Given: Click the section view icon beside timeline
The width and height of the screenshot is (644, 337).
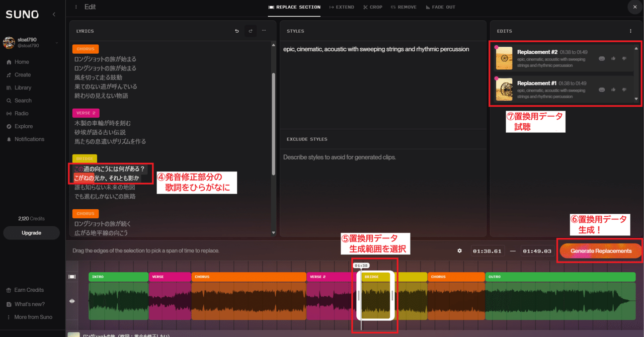Looking at the screenshot, I should point(72,277).
